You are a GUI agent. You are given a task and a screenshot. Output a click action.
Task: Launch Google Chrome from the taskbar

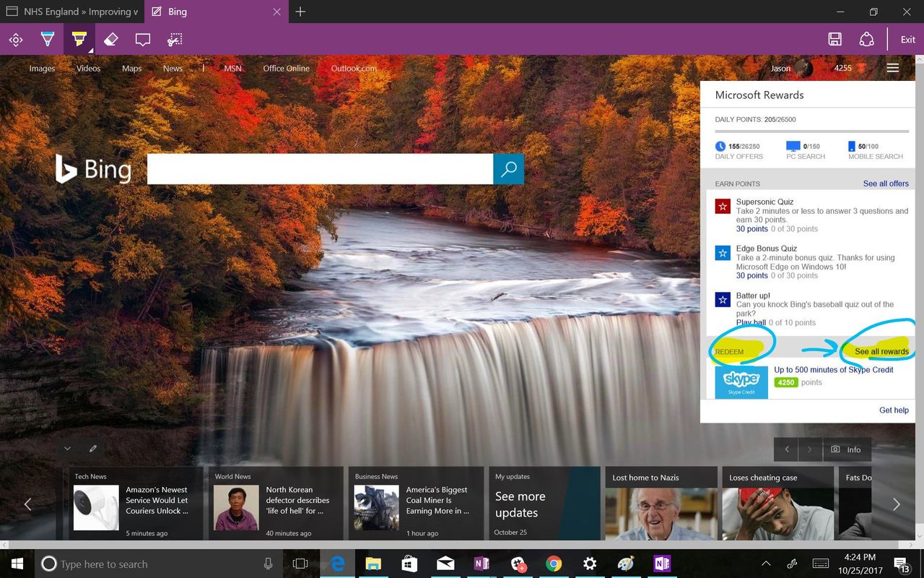[x=554, y=564]
